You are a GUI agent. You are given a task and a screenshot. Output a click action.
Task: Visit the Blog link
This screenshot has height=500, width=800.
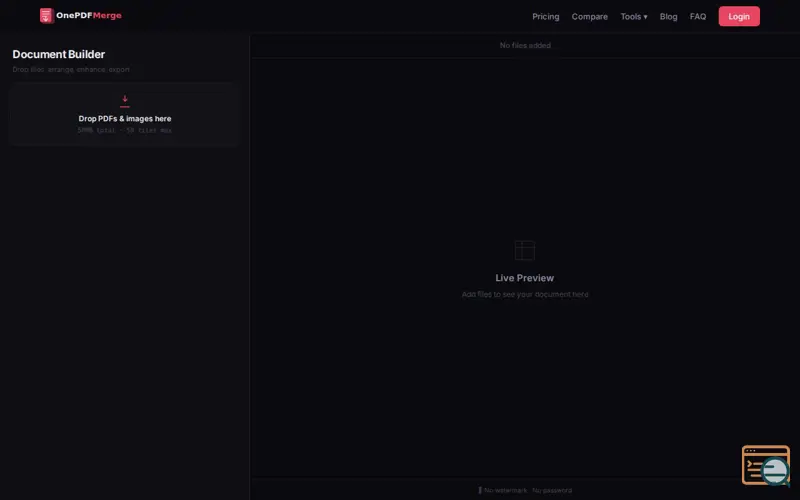point(668,16)
